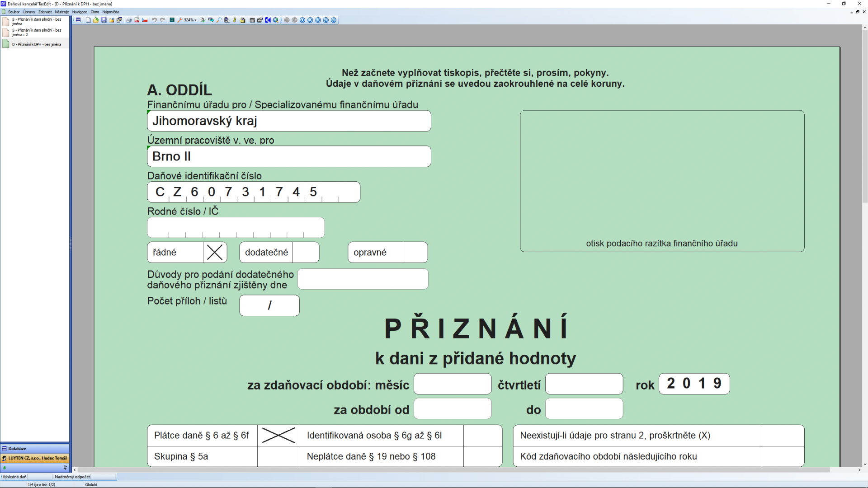Click the Rodné číslo / IČ field
This screenshot has height=488, width=868.
click(236, 227)
